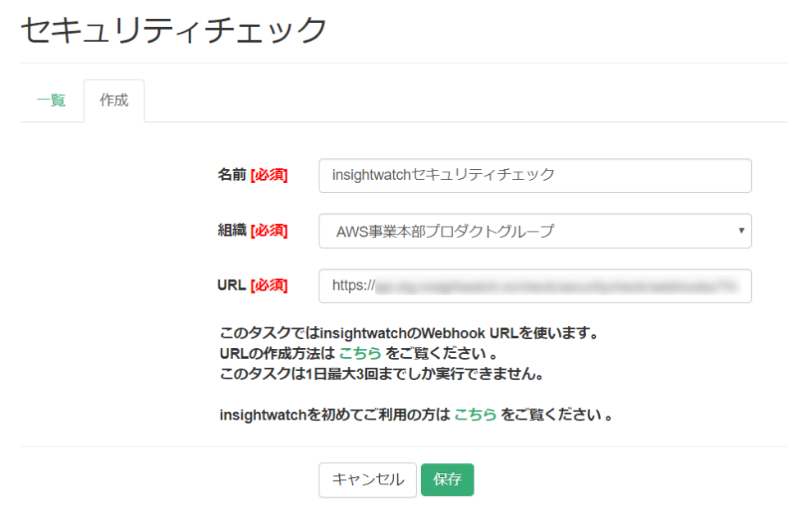
Task: Select the 作成 tab
Action: 113,100
